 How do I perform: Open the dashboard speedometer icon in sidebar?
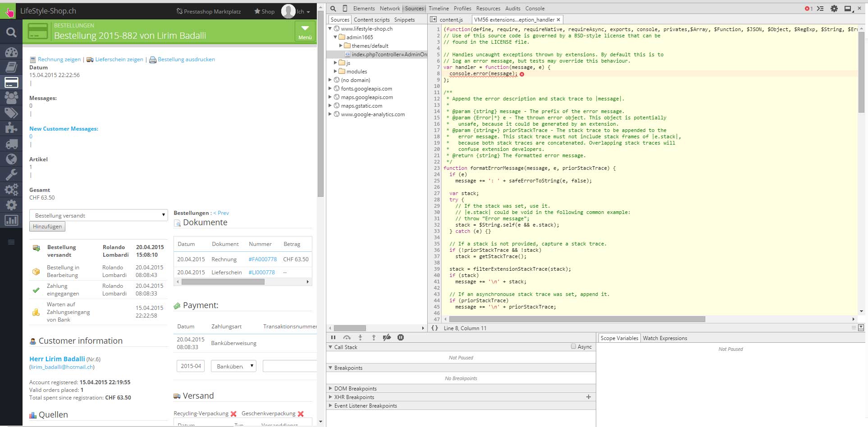point(11,52)
